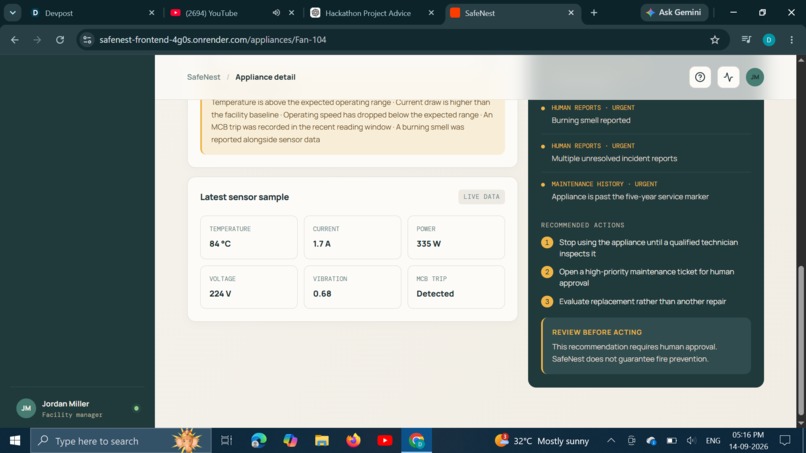Click the Review Before Acting notice
The height and width of the screenshot is (453, 806).
click(x=646, y=346)
